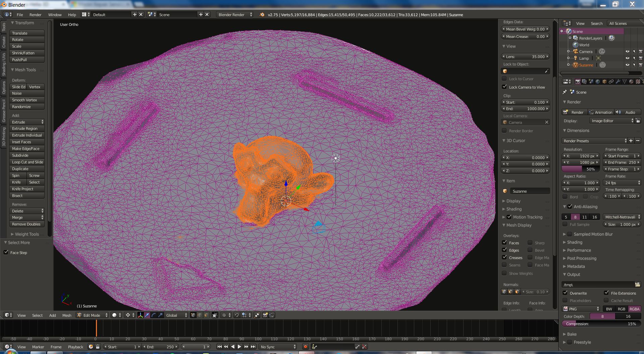Click the OpenGL render image camera icon

click(x=265, y=315)
